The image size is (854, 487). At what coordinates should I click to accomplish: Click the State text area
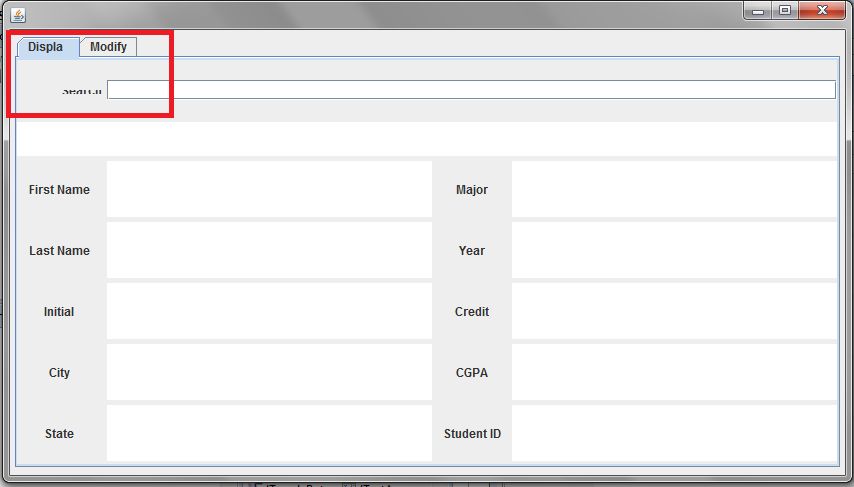(269, 433)
